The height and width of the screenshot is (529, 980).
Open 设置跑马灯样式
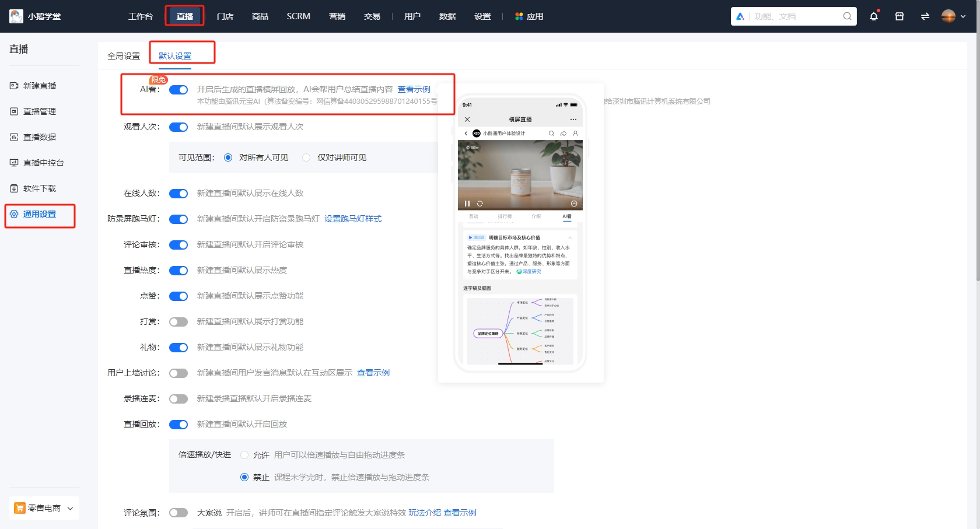[352, 219]
